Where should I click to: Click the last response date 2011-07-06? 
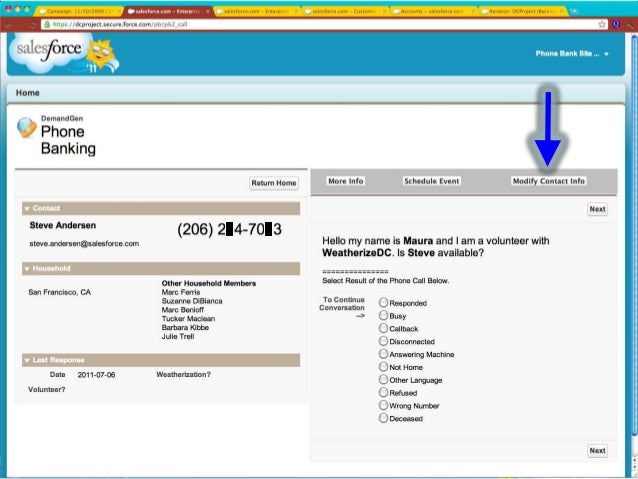point(96,375)
